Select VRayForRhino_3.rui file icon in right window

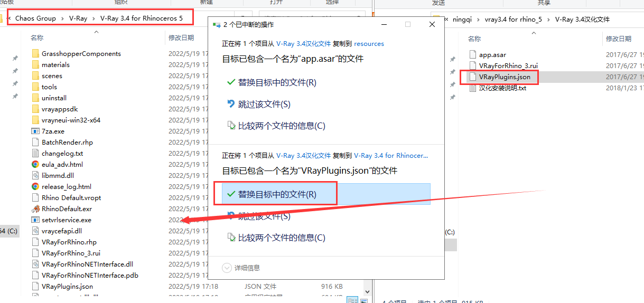(x=473, y=65)
